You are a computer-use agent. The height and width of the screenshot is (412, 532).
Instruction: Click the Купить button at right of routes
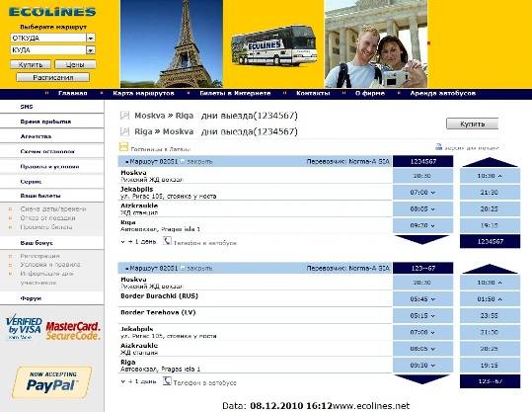(x=472, y=124)
